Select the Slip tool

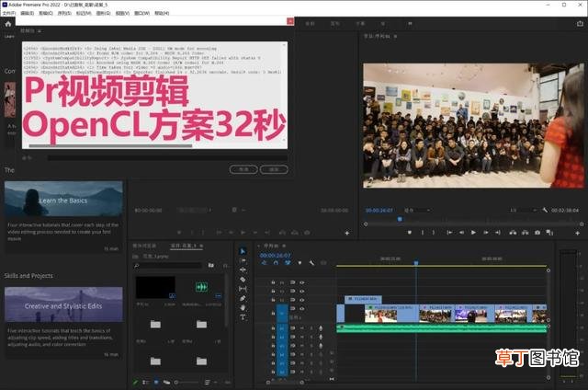click(243, 289)
